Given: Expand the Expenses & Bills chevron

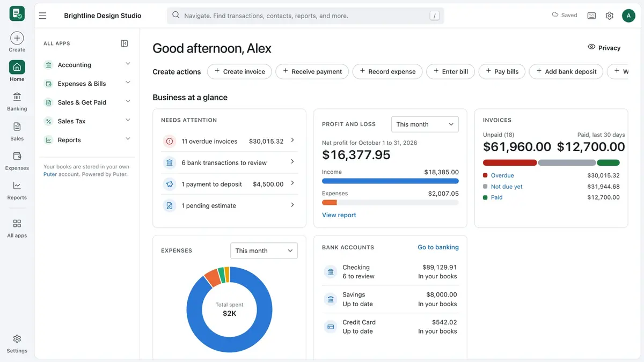Looking at the screenshot, I should pos(128,83).
